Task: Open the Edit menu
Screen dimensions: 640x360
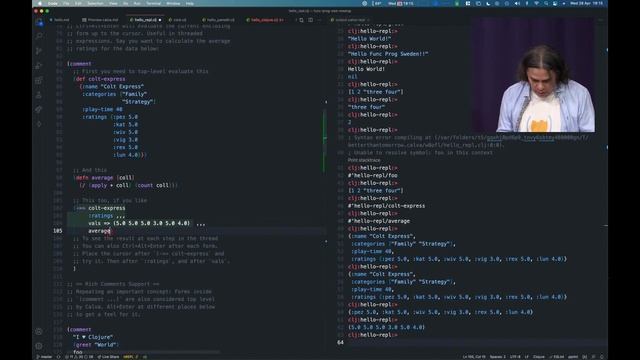Action: 78,3
